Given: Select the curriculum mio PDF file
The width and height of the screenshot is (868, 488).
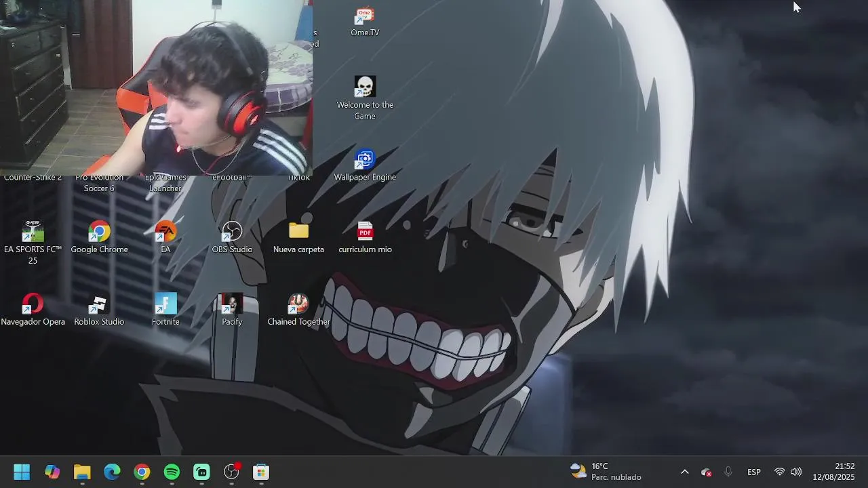Looking at the screenshot, I should [365, 238].
